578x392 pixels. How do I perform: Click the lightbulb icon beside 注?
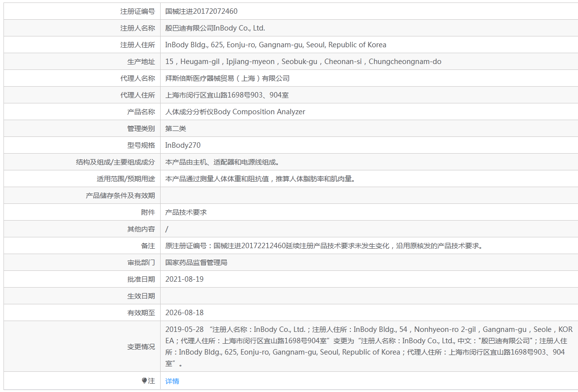[x=144, y=381]
